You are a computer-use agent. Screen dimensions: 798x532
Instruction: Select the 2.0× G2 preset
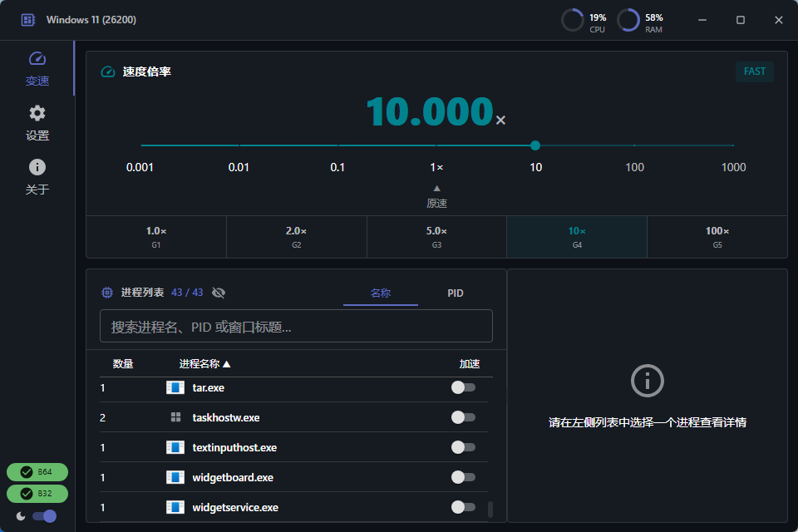[296, 237]
